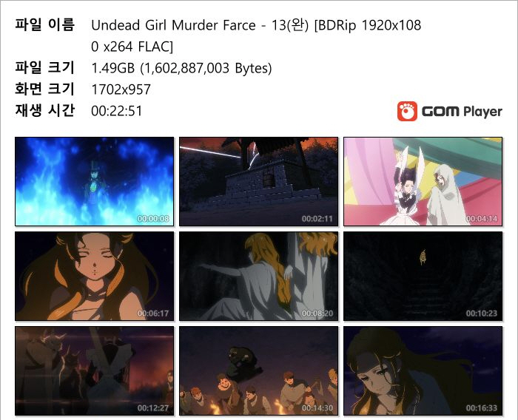Click the 00:00:08 timestamp label
Viewport: 518px width, 420px height.
point(153,219)
